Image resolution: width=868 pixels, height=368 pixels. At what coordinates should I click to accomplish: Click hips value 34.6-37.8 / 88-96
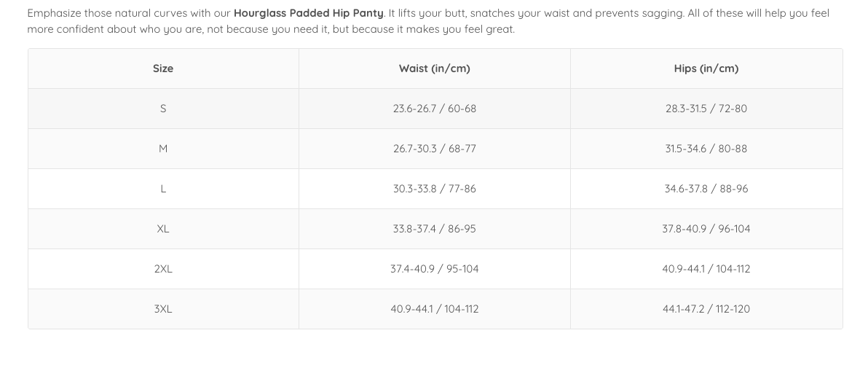[x=706, y=189]
